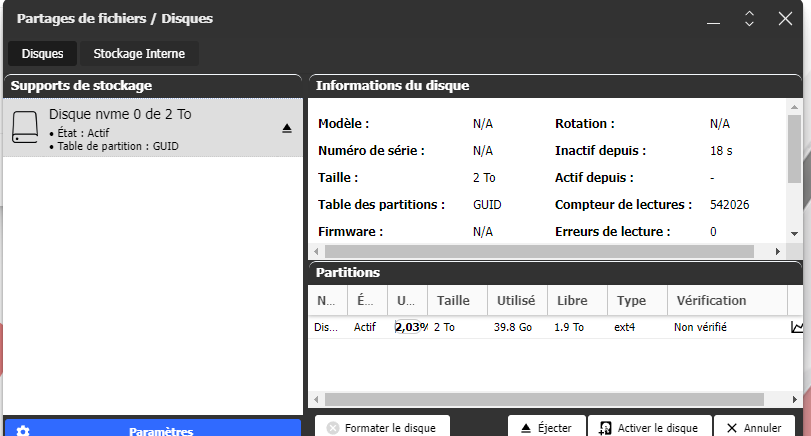This screenshot has width=811, height=436.
Task: Click the gear icon in the Paramètres bar
Action: tap(23, 431)
